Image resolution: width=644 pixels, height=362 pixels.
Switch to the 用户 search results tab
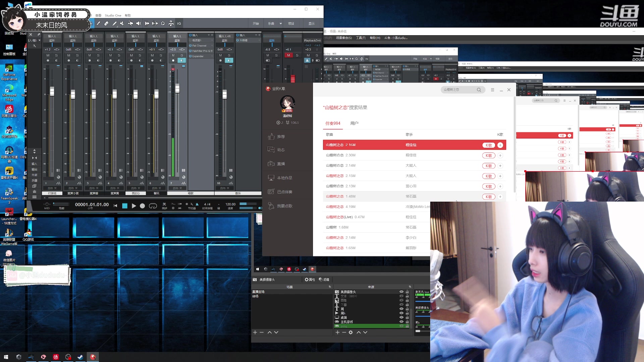click(354, 123)
